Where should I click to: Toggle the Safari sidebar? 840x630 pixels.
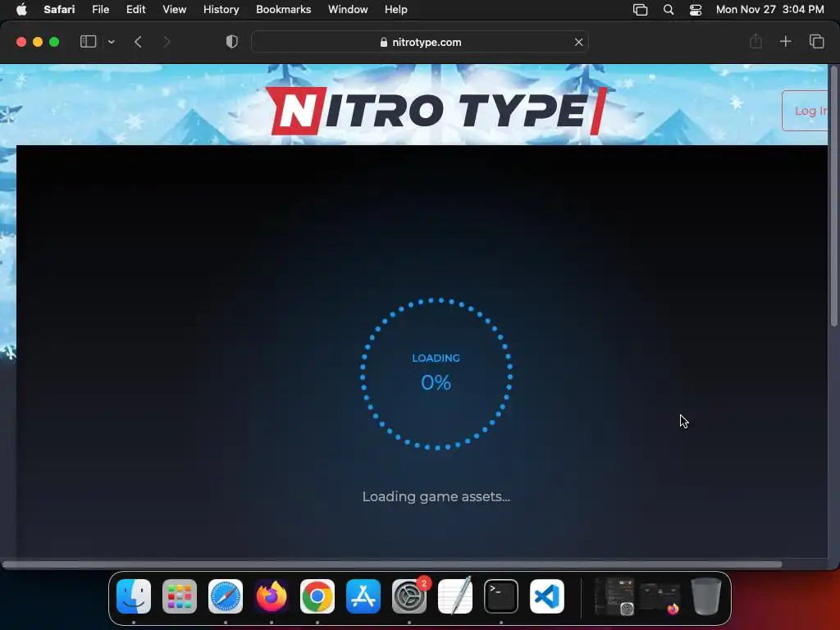coord(88,42)
